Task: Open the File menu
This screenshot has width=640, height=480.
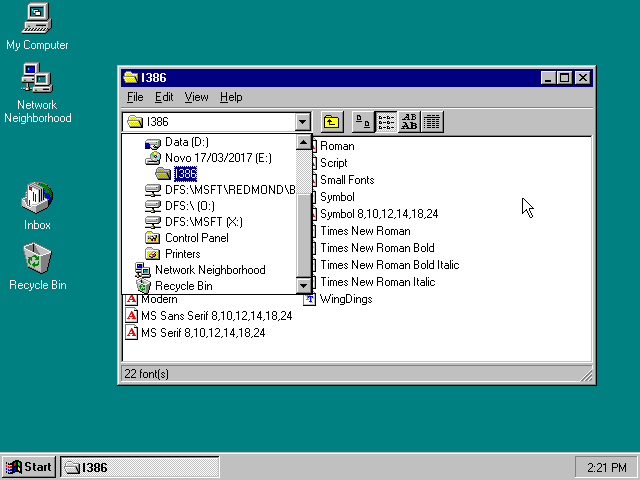Action: [x=135, y=97]
